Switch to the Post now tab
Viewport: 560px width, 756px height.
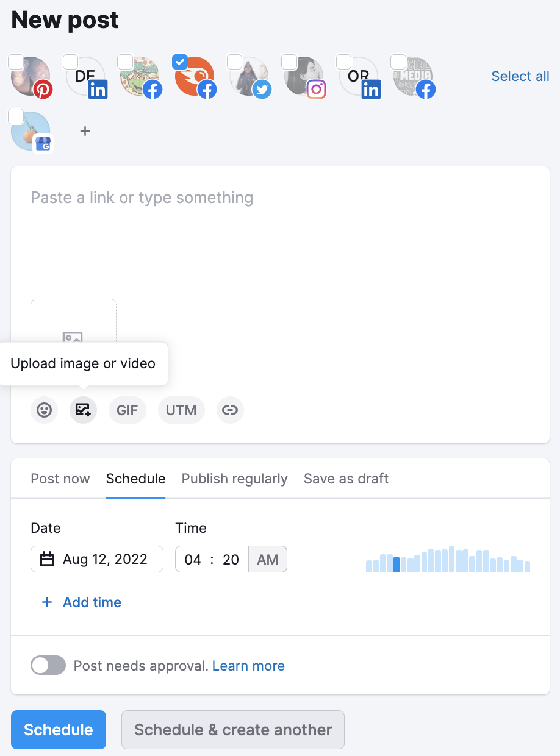(x=60, y=479)
